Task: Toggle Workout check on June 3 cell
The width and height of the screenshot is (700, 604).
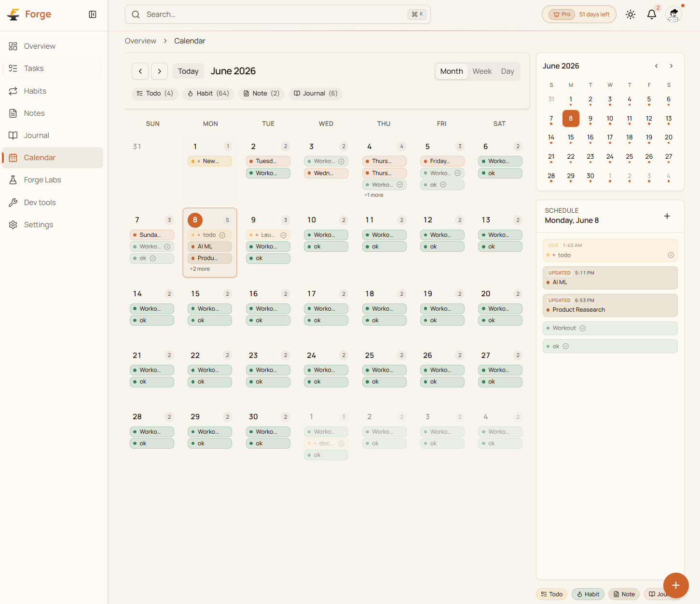Action: 341,162
